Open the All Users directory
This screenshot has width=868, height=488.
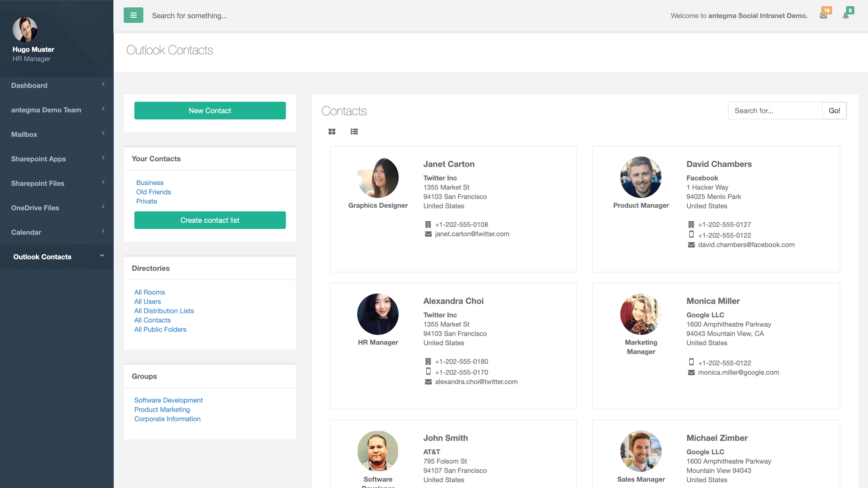pyautogui.click(x=147, y=302)
